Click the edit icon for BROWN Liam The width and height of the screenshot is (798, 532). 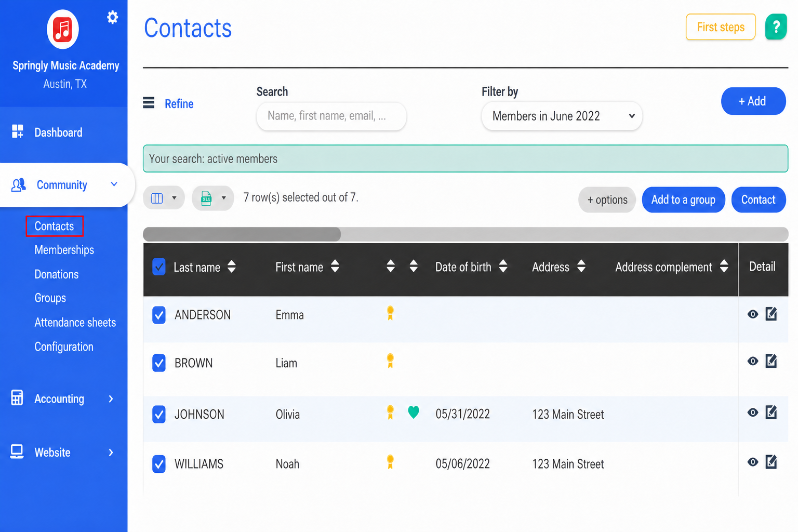coord(771,361)
